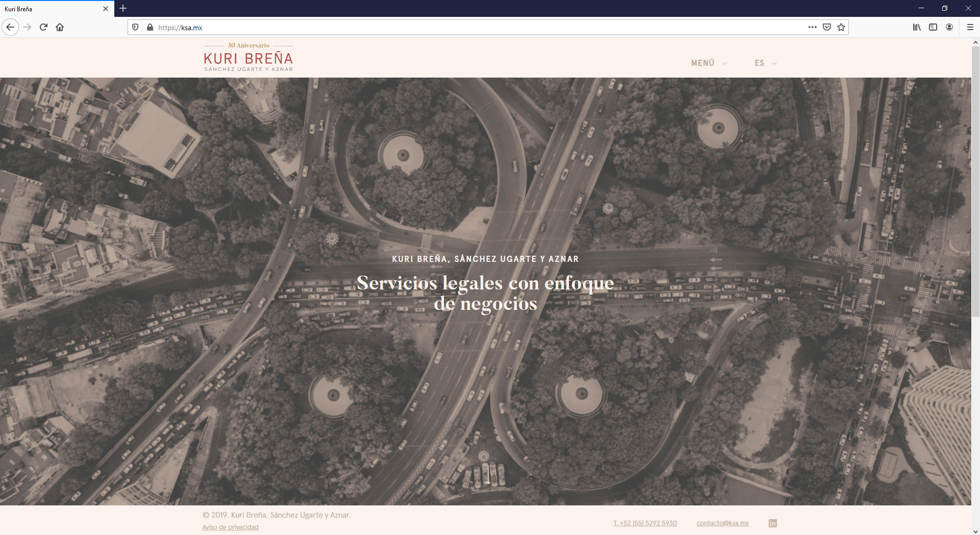980x535 pixels.
Task: Click the browser back arrow button
Action: (10, 28)
